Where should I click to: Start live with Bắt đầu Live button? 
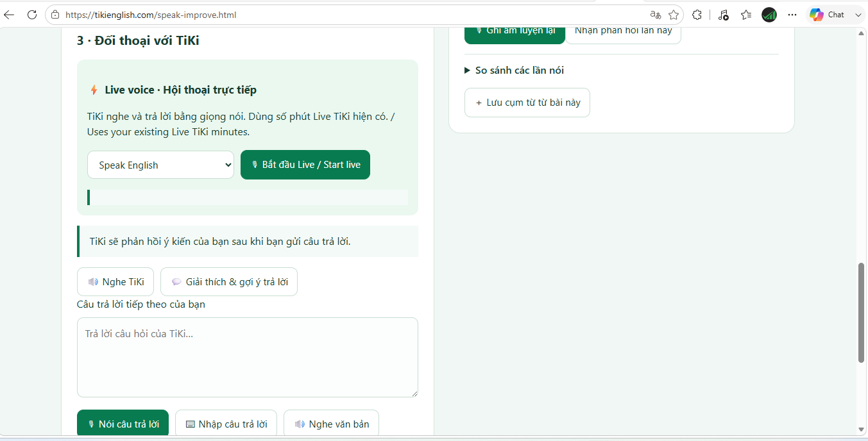[305, 165]
